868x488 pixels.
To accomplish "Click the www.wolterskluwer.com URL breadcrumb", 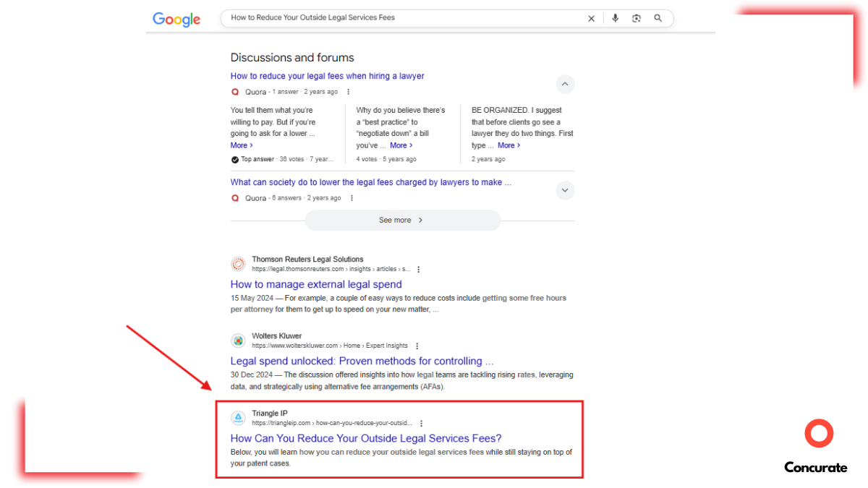I will [x=330, y=346].
